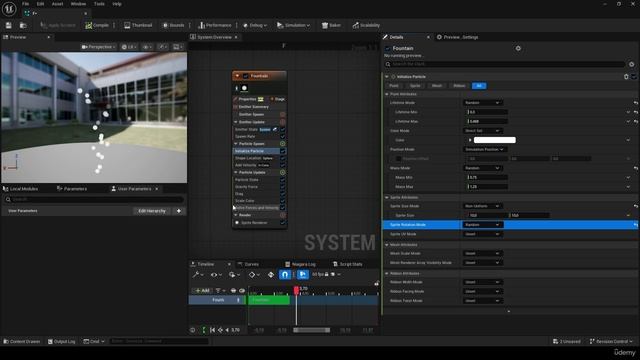Viewport: 640px width, 360px height.
Task: Open Sprite Size Mode dropdown
Action: coord(482,206)
